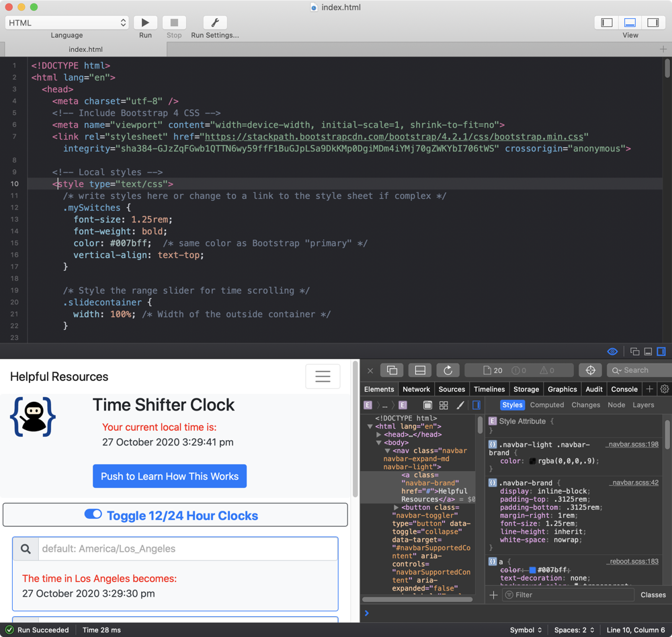This screenshot has height=637, width=672.
Task: Open Web Inspector settings gear
Action: pyautogui.click(x=665, y=389)
